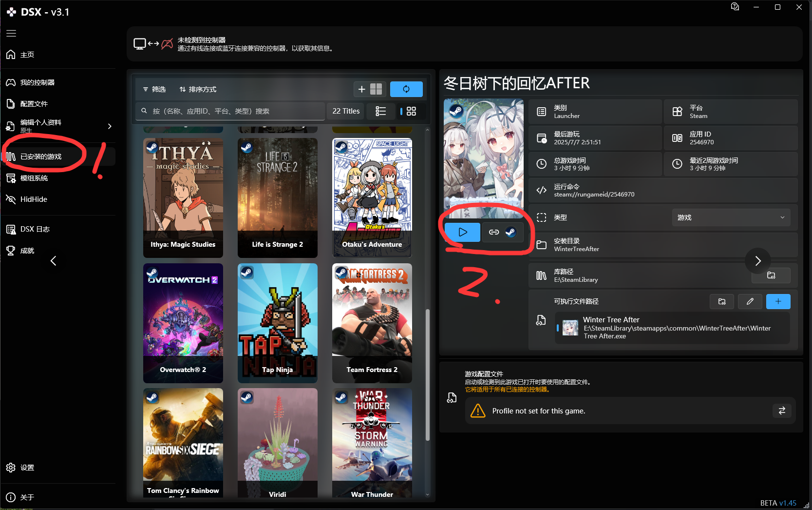Click the swap profile button for this game
The width and height of the screenshot is (812, 510).
tap(782, 411)
